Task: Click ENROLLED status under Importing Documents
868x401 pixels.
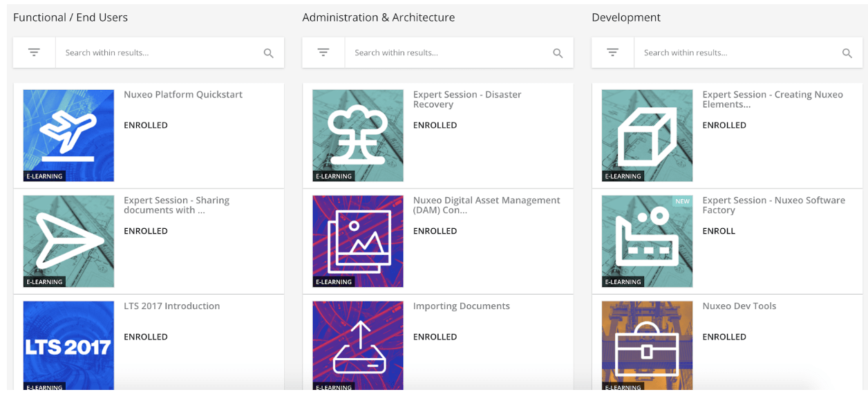Action: coord(435,337)
